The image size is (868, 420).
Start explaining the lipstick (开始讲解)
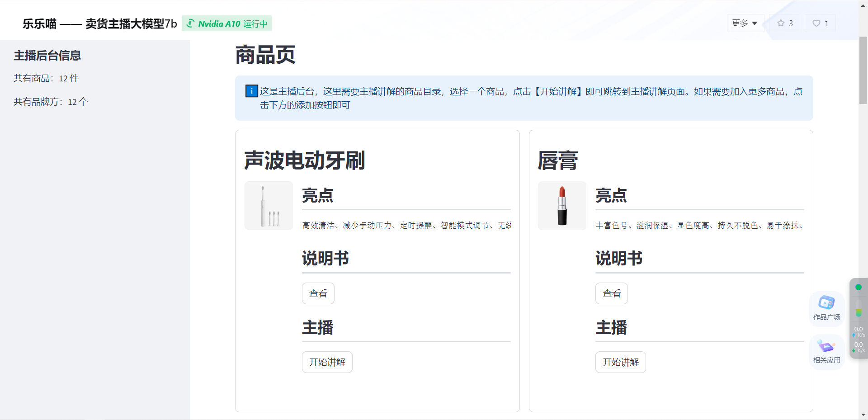620,362
